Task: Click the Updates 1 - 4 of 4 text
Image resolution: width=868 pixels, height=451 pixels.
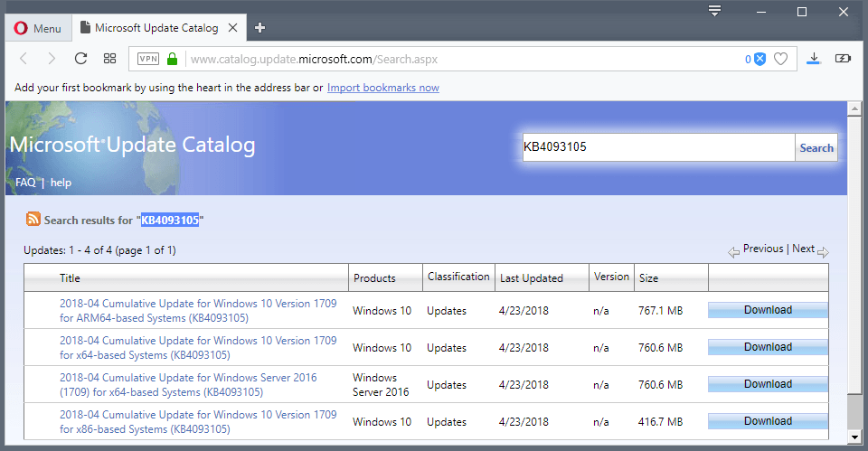Action: point(99,250)
